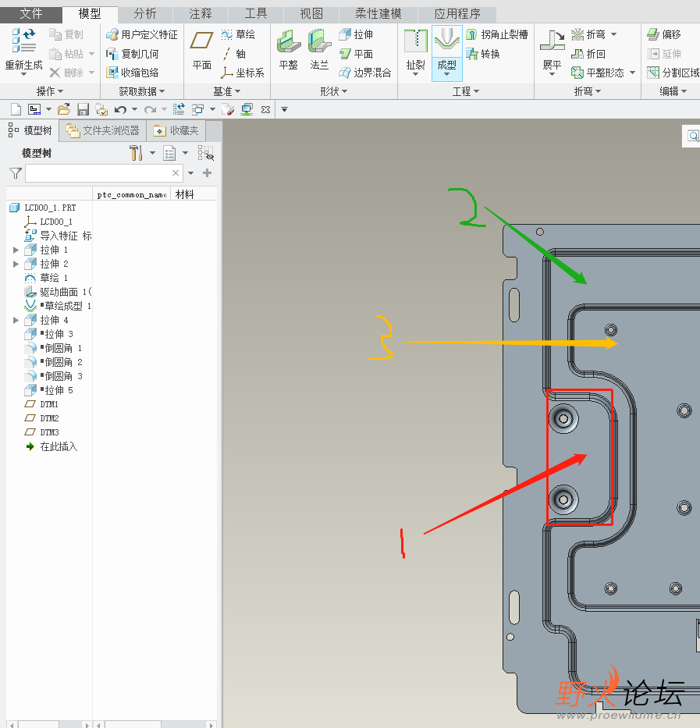This screenshot has height=728, width=700.
Task: Select the 折回 bend back tool
Action: click(588, 54)
